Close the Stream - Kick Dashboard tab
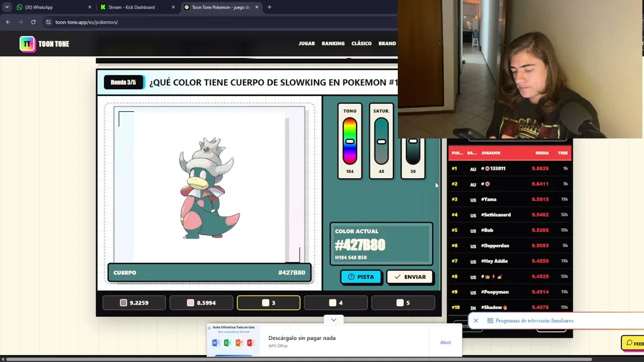 [x=173, y=7]
